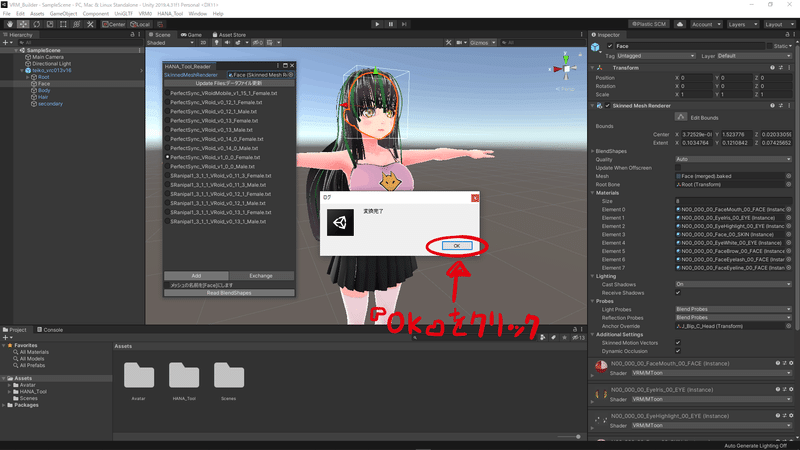Open the Layers dropdown in toolbar
This screenshot has height=450, width=800.
[x=741, y=24]
